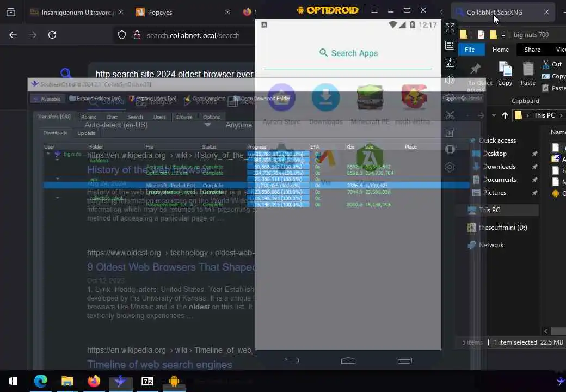
Task: Tap the Android home navigation button
Action: tap(348, 360)
